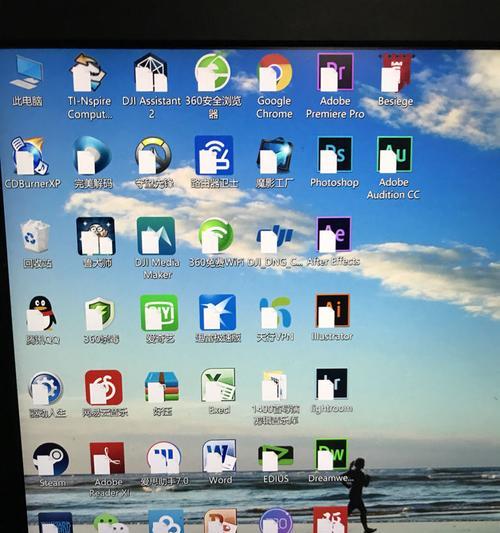Open the Word shortcut

tap(219, 456)
